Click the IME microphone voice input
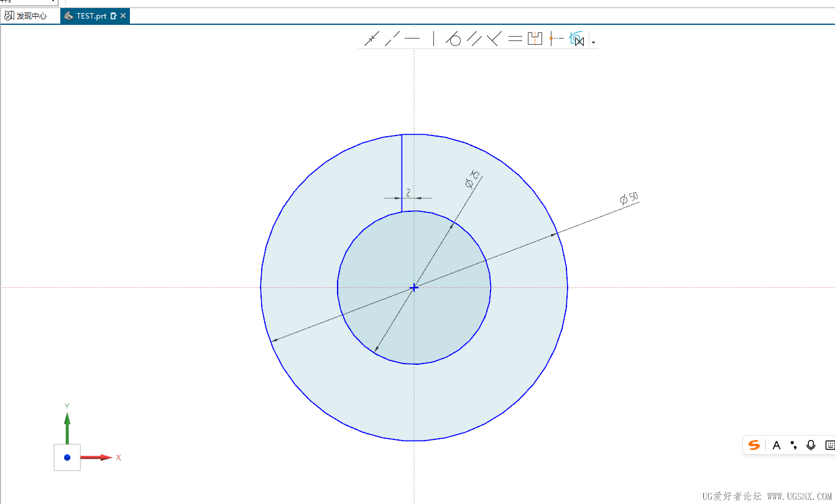Viewport: 835px width, 504px height. click(x=811, y=445)
